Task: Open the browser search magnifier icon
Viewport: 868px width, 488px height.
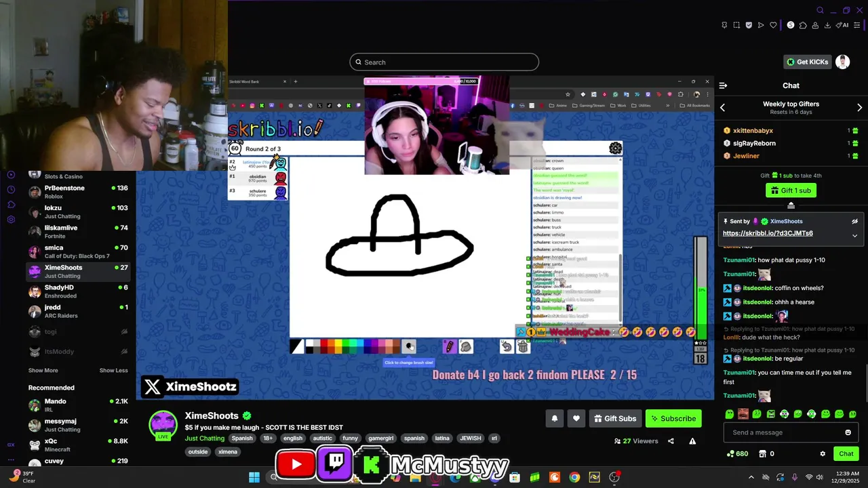Action: click(820, 10)
